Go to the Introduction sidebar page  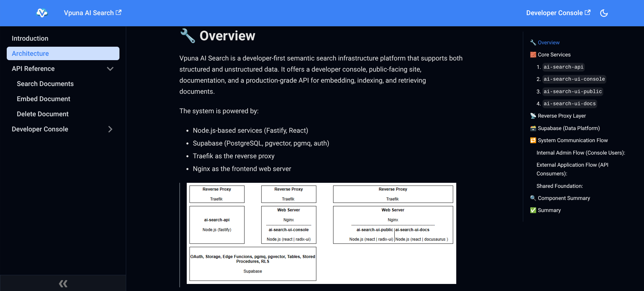(63, 38)
